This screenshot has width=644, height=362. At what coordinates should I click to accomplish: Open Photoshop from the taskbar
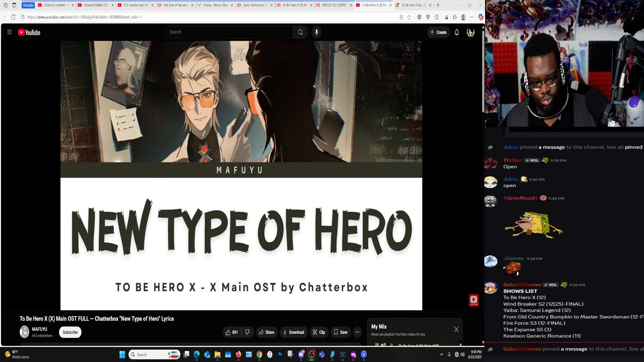coord(280,354)
